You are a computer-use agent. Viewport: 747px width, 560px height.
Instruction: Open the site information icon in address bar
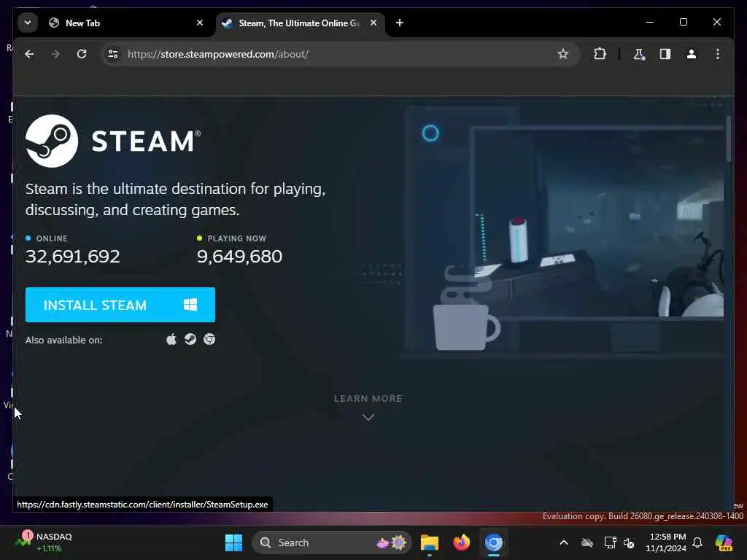113,54
